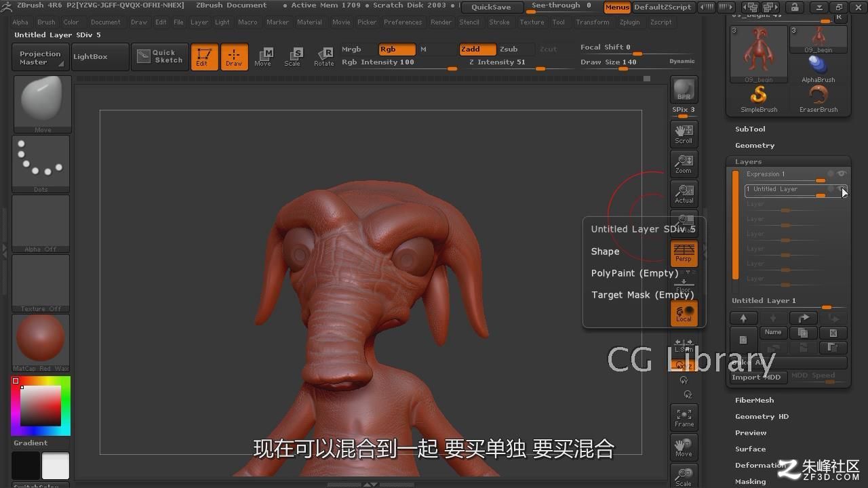Select the Move transform button in top shelf
Viewport: 868px width, 488px height.
[x=263, y=57]
